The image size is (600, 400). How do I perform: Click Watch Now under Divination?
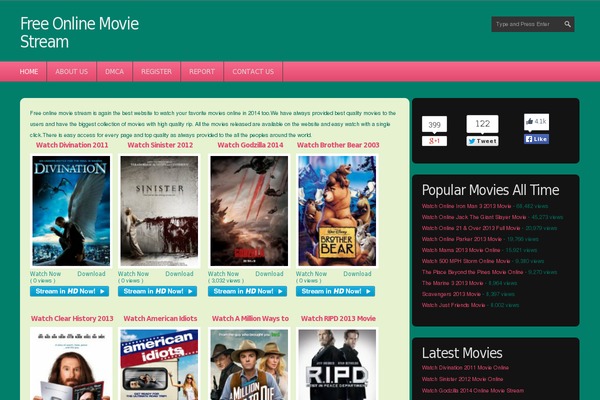(x=45, y=274)
